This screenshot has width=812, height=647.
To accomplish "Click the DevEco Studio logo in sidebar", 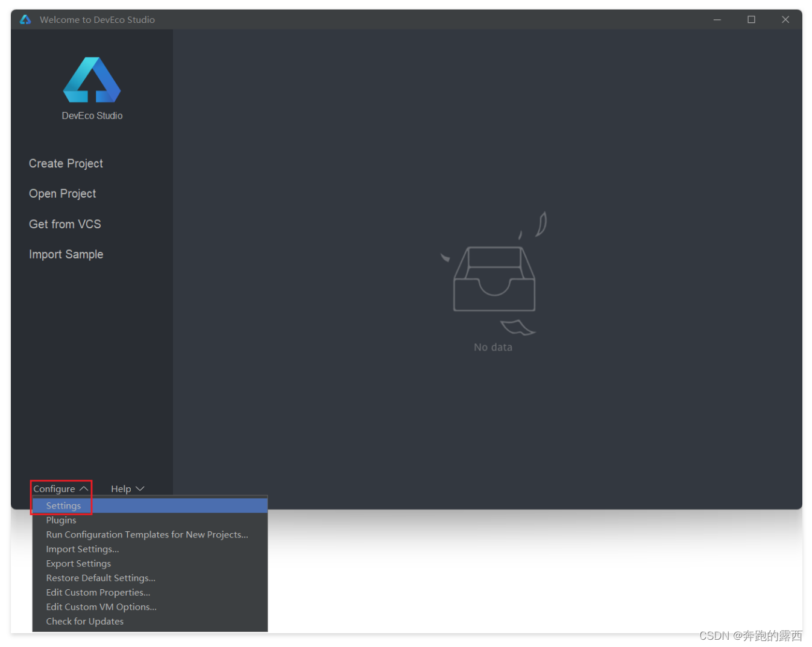I will pos(92,80).
